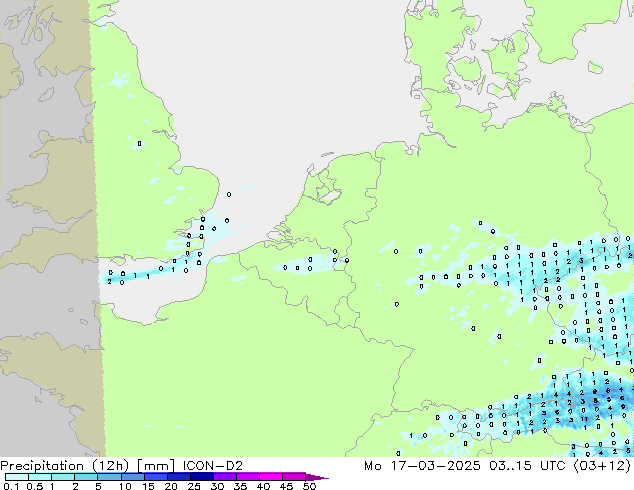Click the legend label "0.1"
The height and width of the screenshot is (490, 634).
pos(12,486)
